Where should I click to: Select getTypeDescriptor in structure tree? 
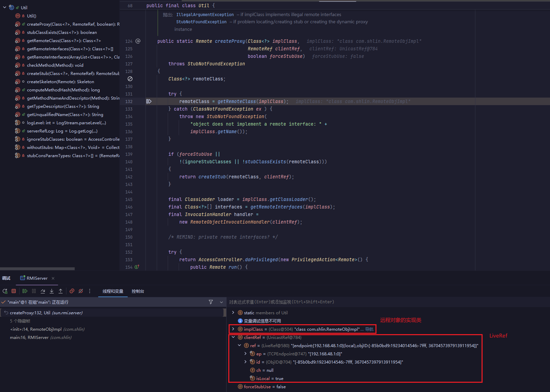[63, 106]
